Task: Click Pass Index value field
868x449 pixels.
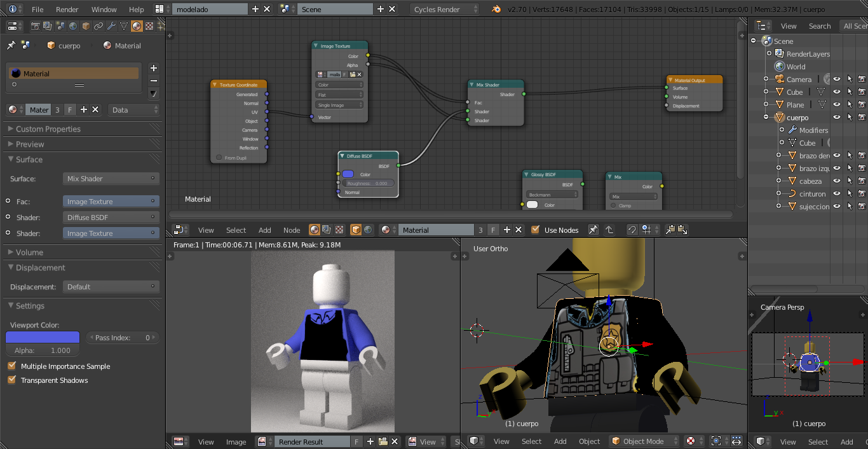Action: coord(122,338)
